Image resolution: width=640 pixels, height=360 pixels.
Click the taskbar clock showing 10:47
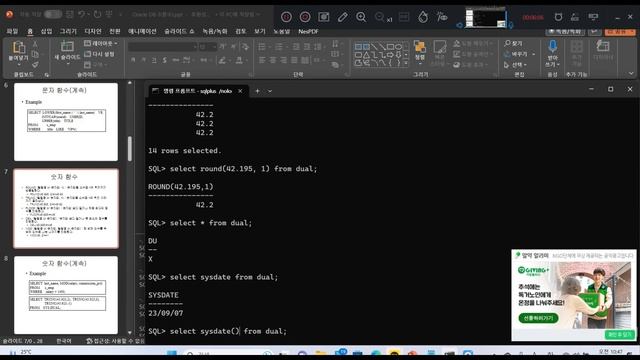tap(611, 352)
